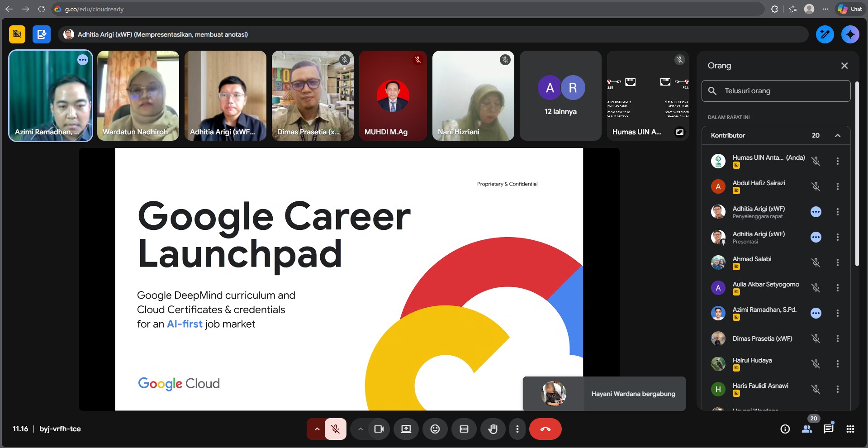Viewport: 868px width, 448px height.
Task: Click the address bar g.co/edu/cloudready
Action: click(407, 9)
